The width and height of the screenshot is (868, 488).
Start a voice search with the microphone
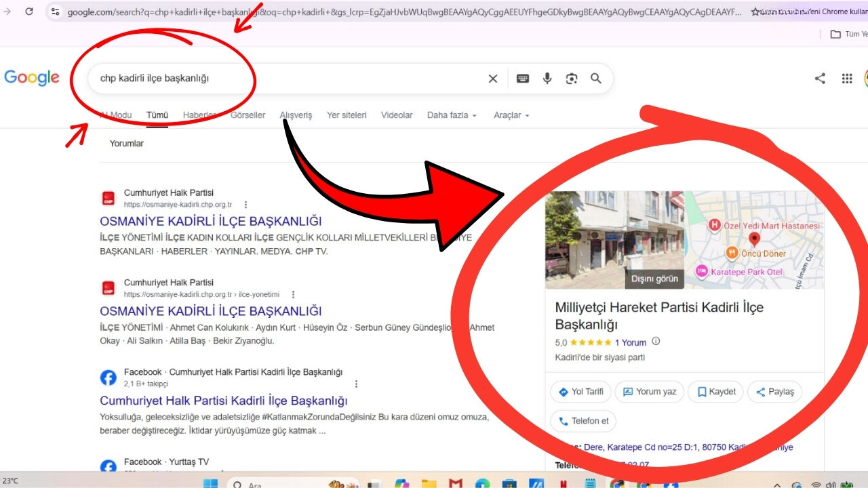[x=547, y=79]
